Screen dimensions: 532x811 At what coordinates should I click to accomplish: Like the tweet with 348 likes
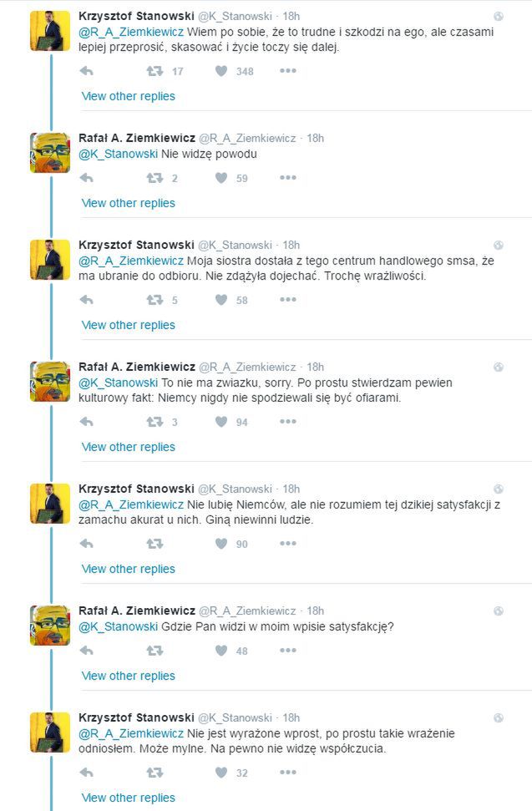221,71
